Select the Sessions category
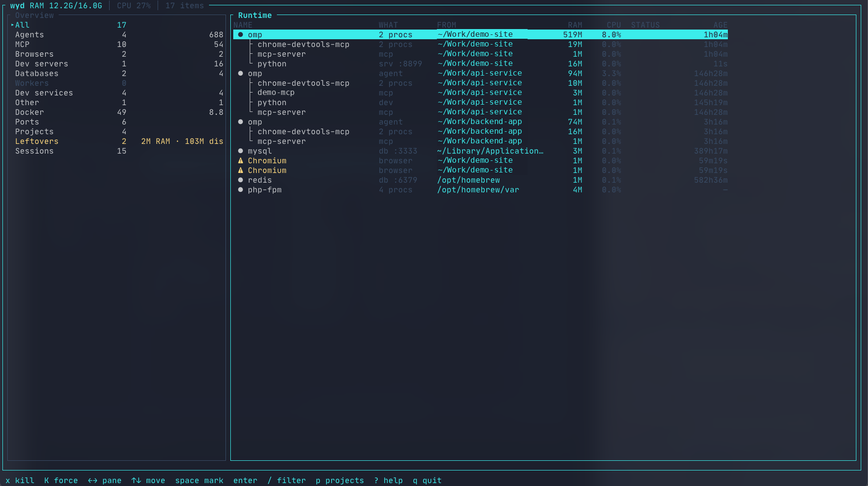This screenshot has height=486, width=868. (117, 151)
